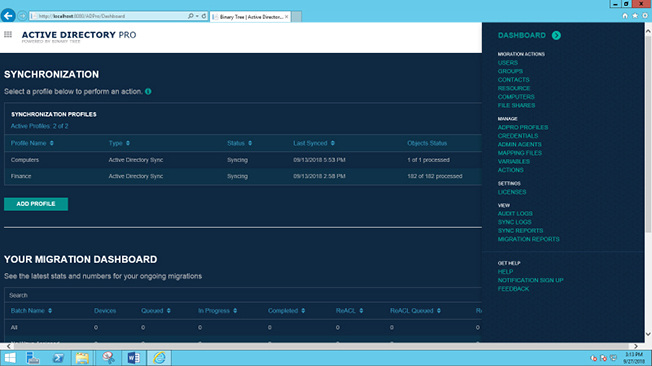
Task: Click the Active Profiles: 2 of 2 text
Action: point(40,126)
